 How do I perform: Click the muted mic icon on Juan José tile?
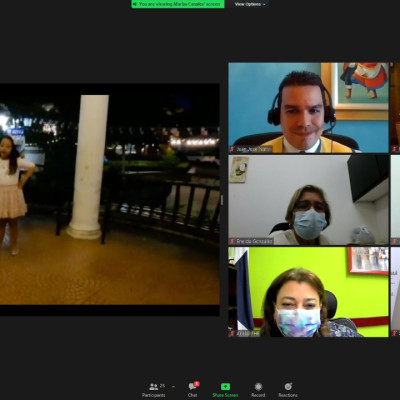(232, 149)
